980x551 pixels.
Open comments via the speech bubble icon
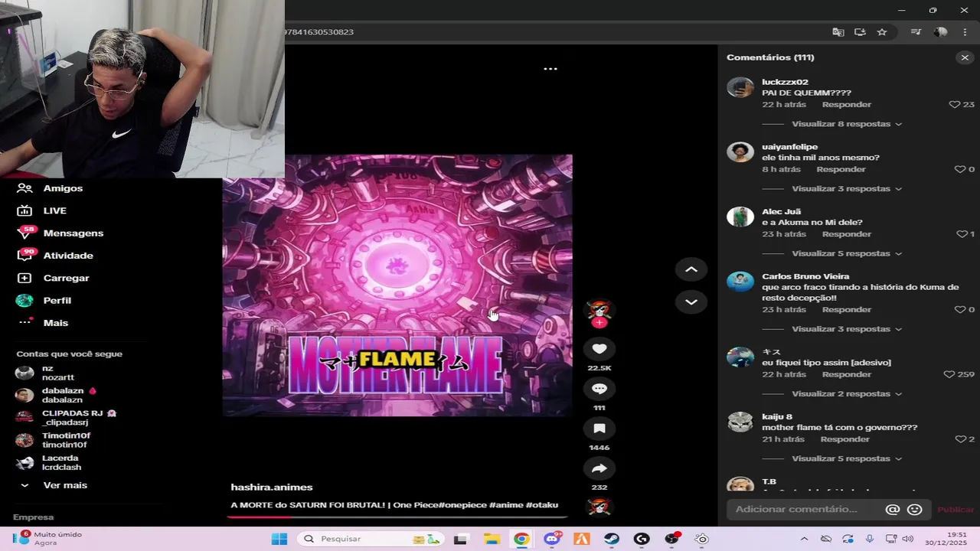[x=599, y=389]
